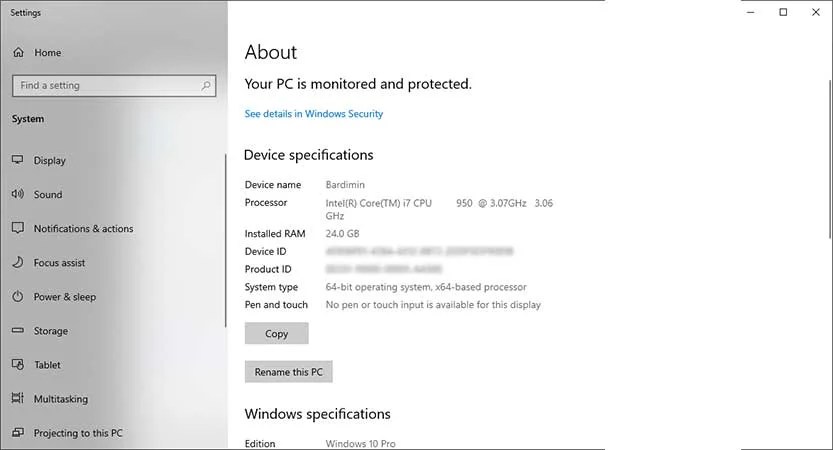Click the Tablet icon
This screenshot has height=450, width=833.
coord(18,364)
